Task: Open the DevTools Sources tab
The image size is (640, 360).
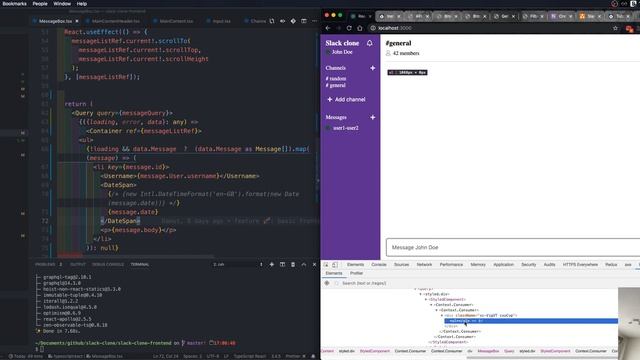Action: (x=401, y=264)
